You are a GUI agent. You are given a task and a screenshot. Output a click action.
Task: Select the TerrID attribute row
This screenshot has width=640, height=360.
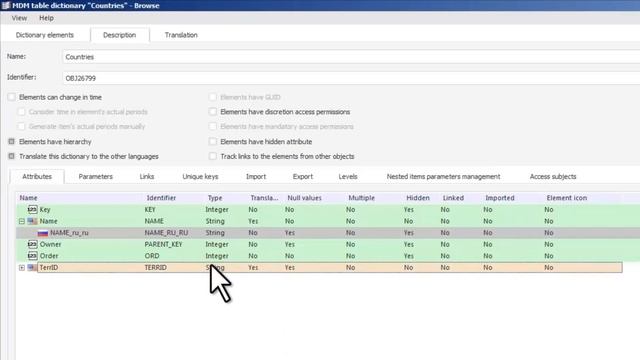click(330, 267)
